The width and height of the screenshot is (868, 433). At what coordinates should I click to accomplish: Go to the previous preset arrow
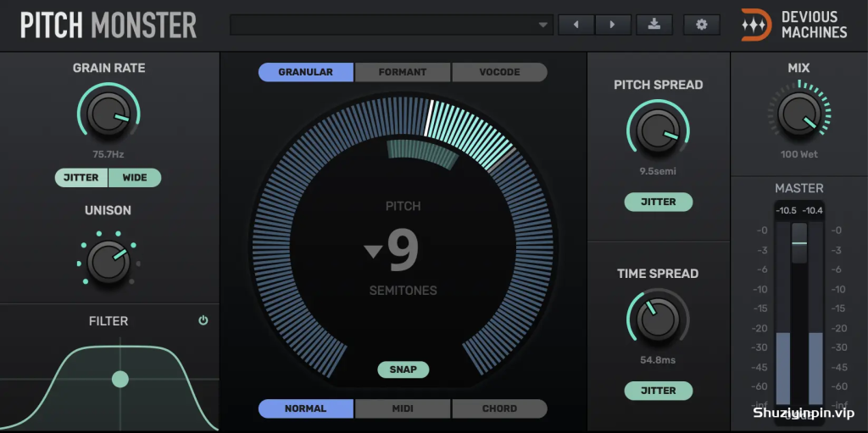point(576,25)
